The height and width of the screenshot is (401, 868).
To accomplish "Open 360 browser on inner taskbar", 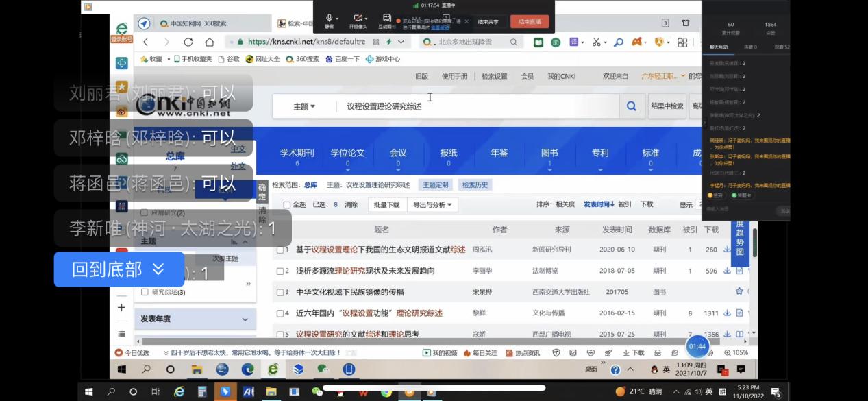I will (x=273, y=369).
